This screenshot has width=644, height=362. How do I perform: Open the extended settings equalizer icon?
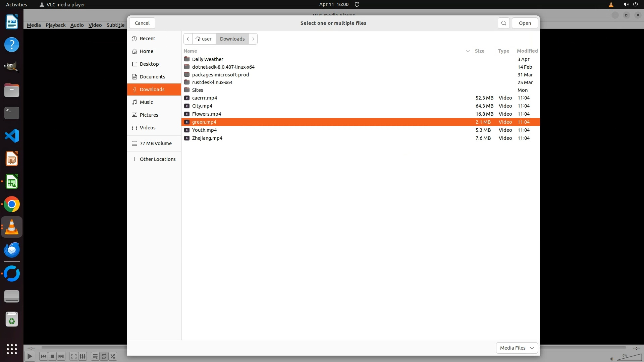point(83,356)
